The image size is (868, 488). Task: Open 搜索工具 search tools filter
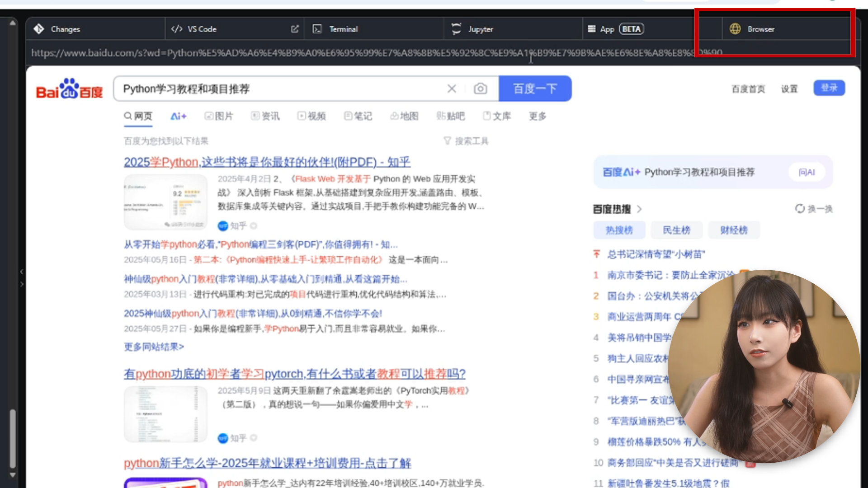click(466, 141)
